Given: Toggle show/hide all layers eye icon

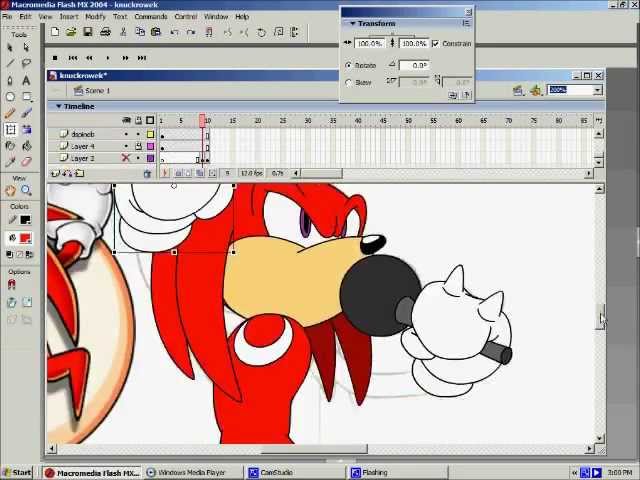Looking at the screenshot, I should (x=127, y=120).
